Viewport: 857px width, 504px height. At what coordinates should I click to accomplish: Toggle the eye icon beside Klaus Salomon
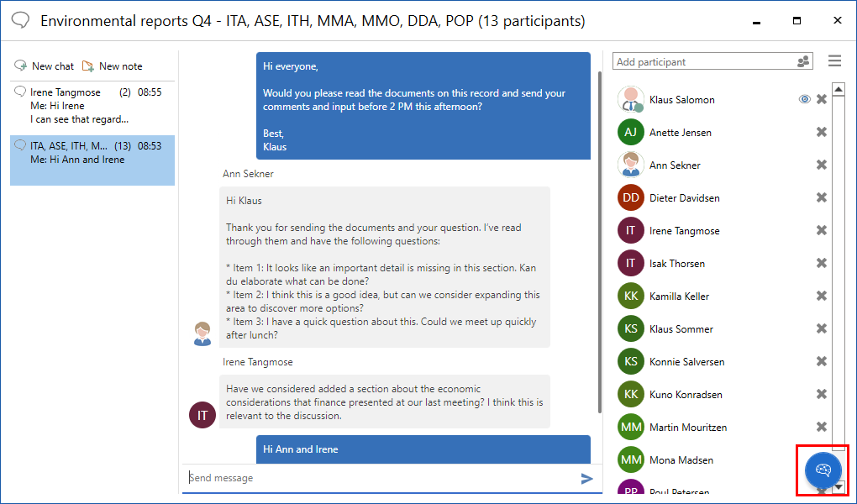[804, 99]
